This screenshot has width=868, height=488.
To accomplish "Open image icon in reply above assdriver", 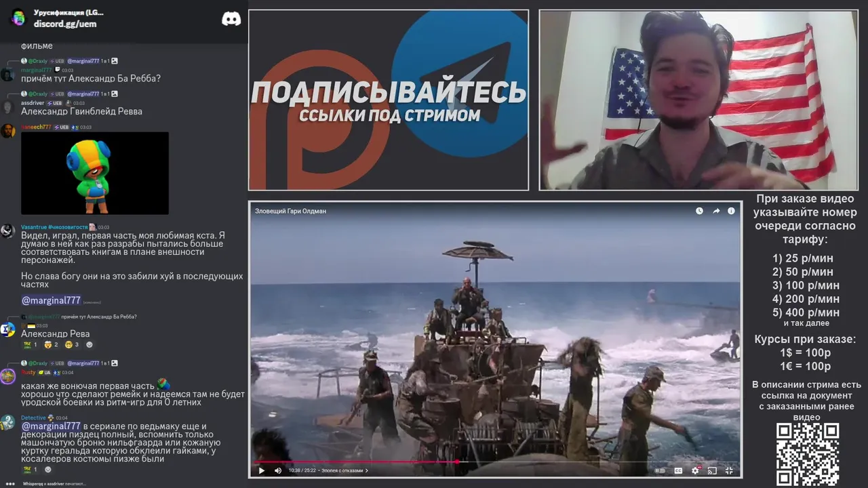I will pyautogui.click(x=115, y=94).
